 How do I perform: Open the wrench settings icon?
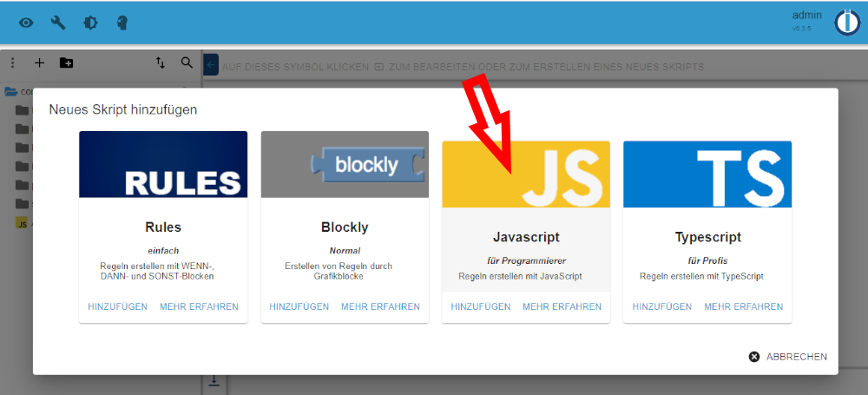pyautogui.click(x=58, y=23)
